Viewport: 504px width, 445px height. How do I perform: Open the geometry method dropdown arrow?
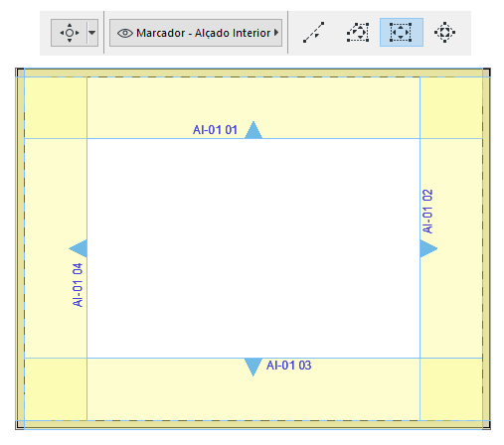coord(92,33)
